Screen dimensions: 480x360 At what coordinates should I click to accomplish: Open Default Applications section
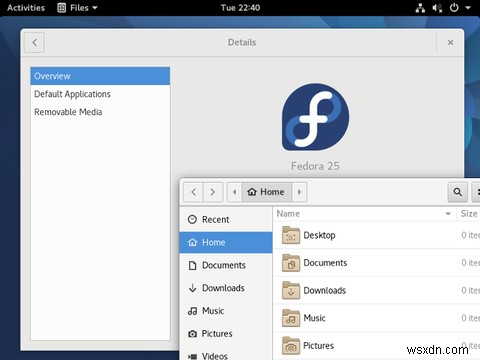point(100,94)
